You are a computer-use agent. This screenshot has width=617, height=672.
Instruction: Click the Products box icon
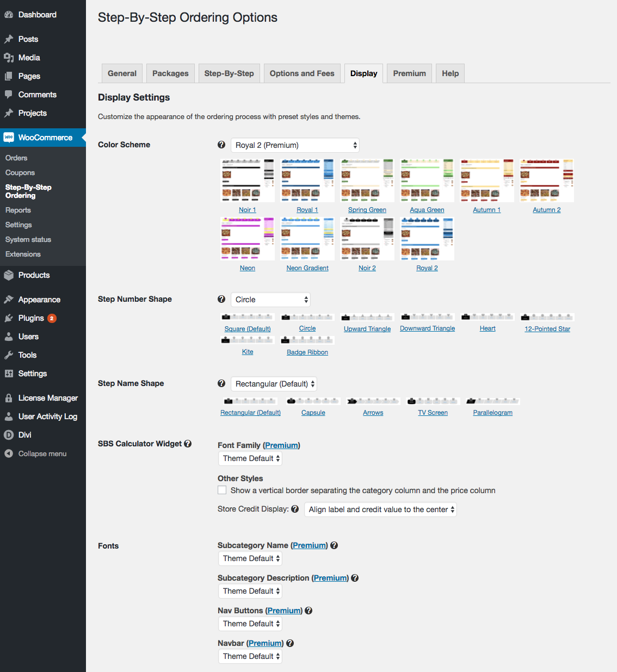pos(9,275)
